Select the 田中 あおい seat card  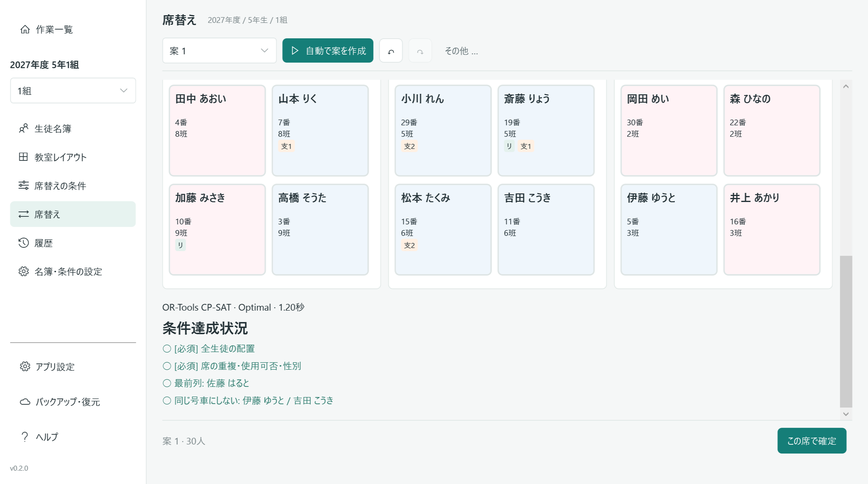pyautogui.click(x=217, y=130)
